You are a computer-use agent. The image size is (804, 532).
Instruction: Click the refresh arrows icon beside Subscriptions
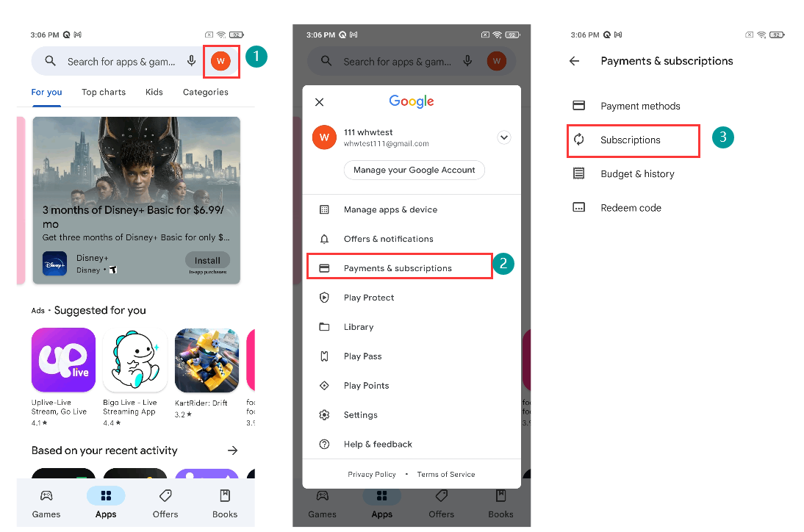tap(579, 140)
